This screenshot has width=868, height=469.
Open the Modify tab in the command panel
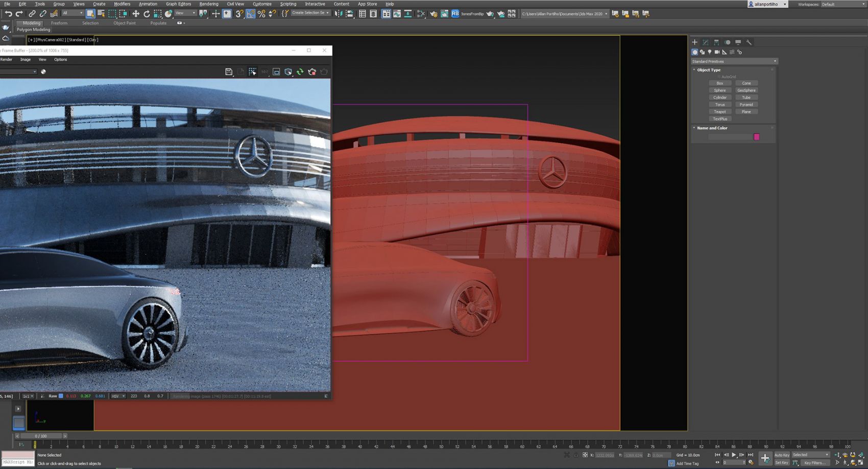point(705,42)
